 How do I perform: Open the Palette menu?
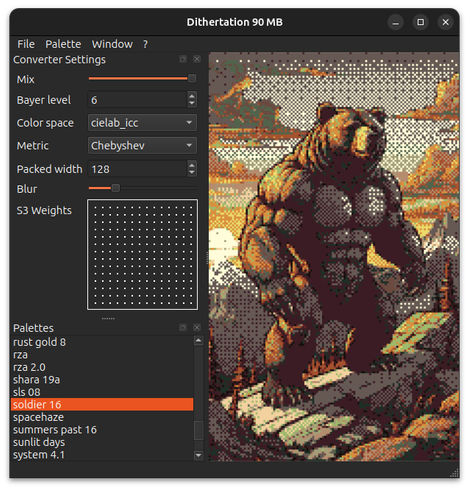pos(63,44)
